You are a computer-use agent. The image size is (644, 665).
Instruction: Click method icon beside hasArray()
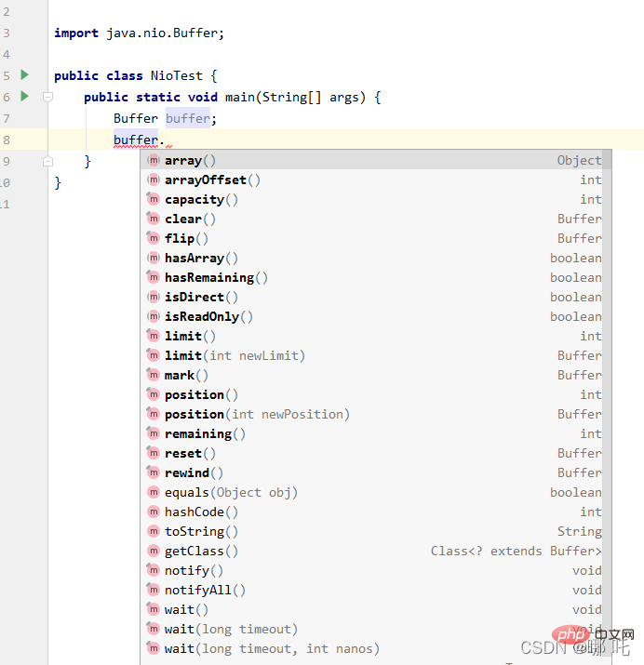[154, 258]
